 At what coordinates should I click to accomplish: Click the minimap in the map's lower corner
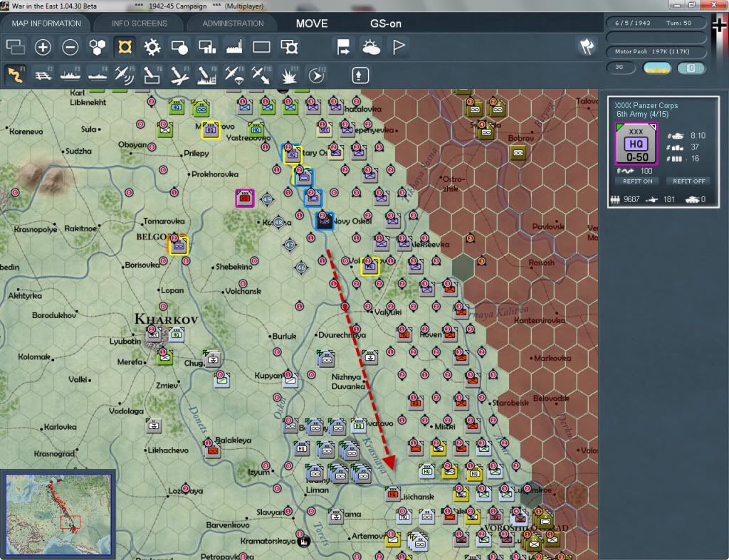pyautogui.click(x=58, y=514)
